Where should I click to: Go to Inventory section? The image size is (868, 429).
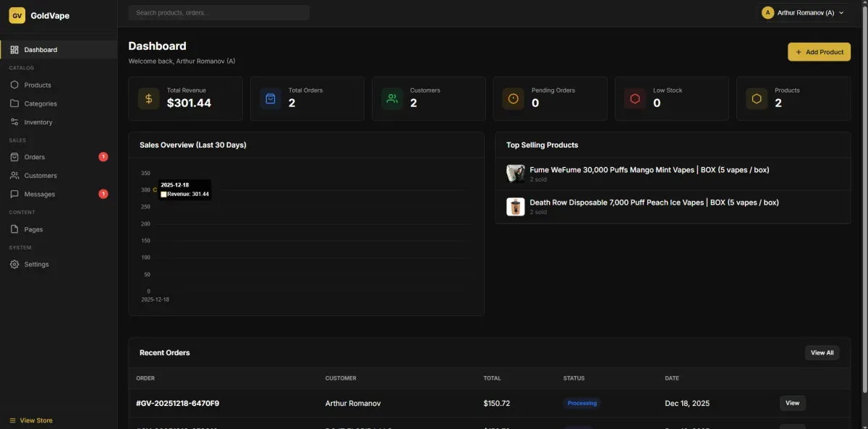click(38, 122)
